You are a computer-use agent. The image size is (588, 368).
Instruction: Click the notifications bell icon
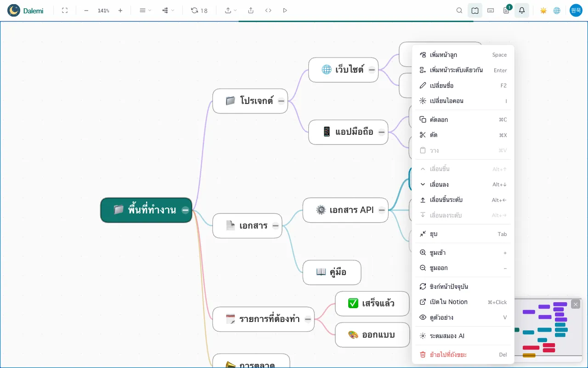pos(522,10)
